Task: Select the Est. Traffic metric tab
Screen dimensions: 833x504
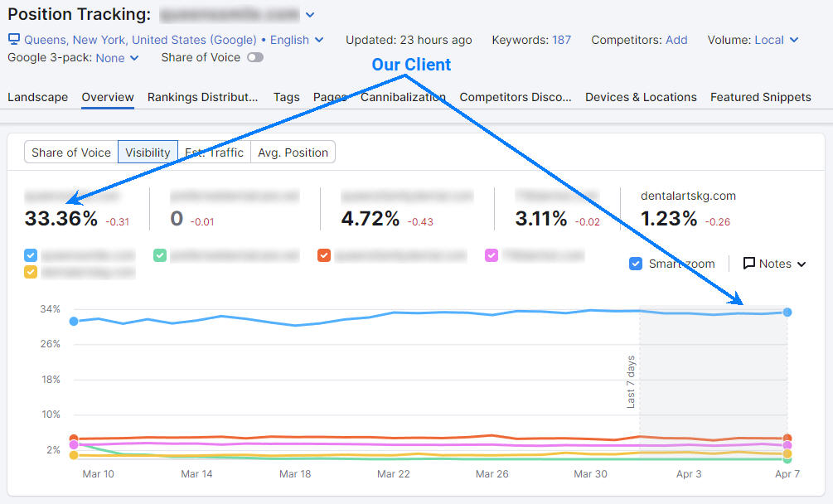Action: tap(213, 152)
